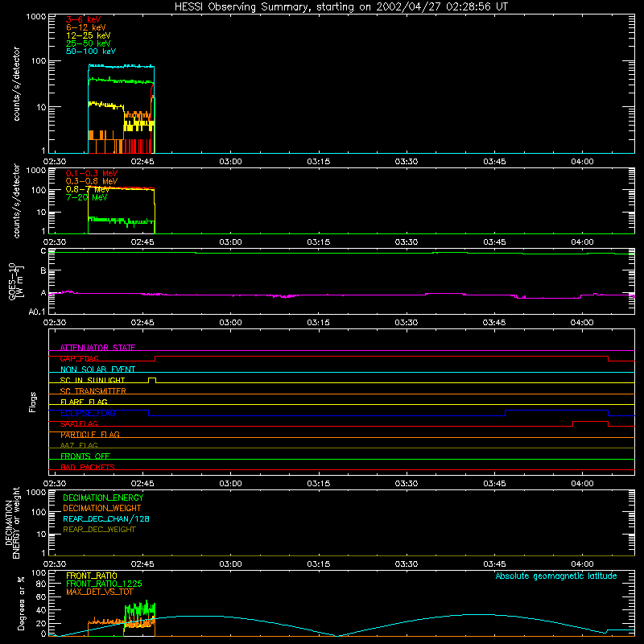Image resolution: width=644 pixels, height=644 pixels.
Task: Click the HESSI Observing Summary title
Action: pos(341,7)
